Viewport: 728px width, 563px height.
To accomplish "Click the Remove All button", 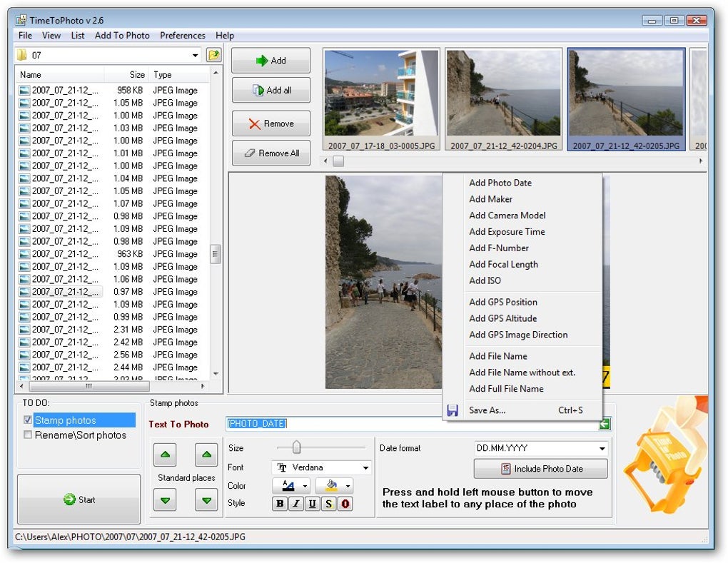I will pyautogui.click(x=271, y=153).
